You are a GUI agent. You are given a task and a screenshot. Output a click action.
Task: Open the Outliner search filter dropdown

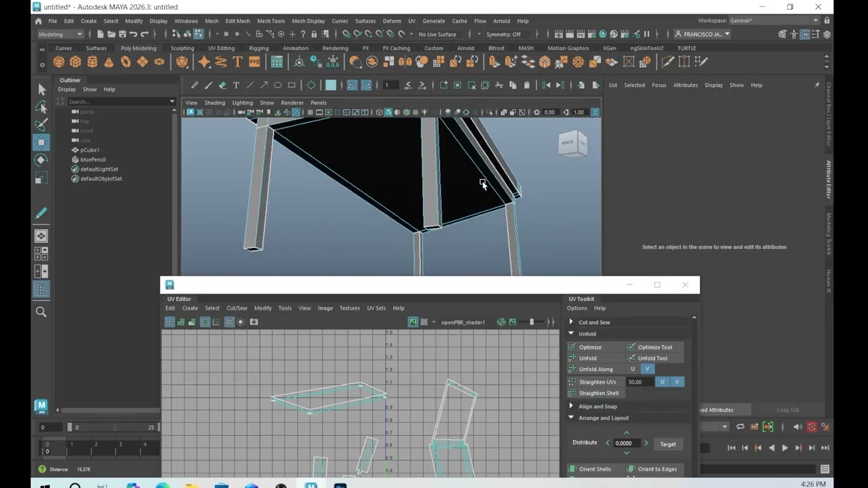tap(172, 102)
